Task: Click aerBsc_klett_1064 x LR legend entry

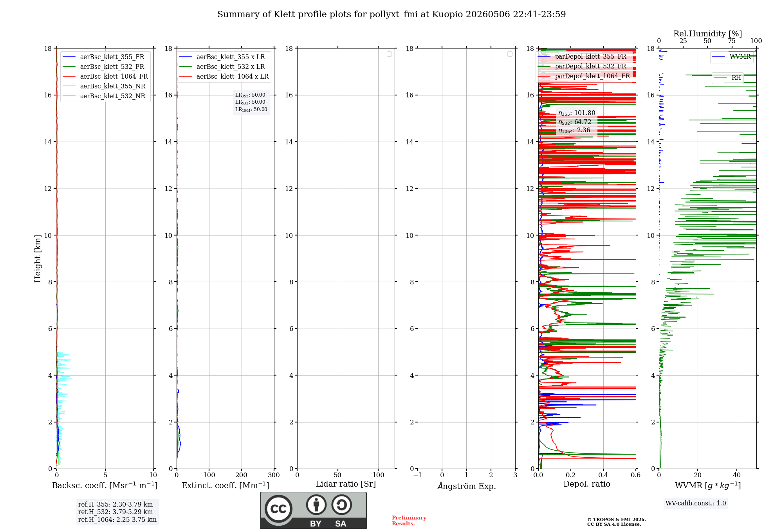Action: pos(224,76)
